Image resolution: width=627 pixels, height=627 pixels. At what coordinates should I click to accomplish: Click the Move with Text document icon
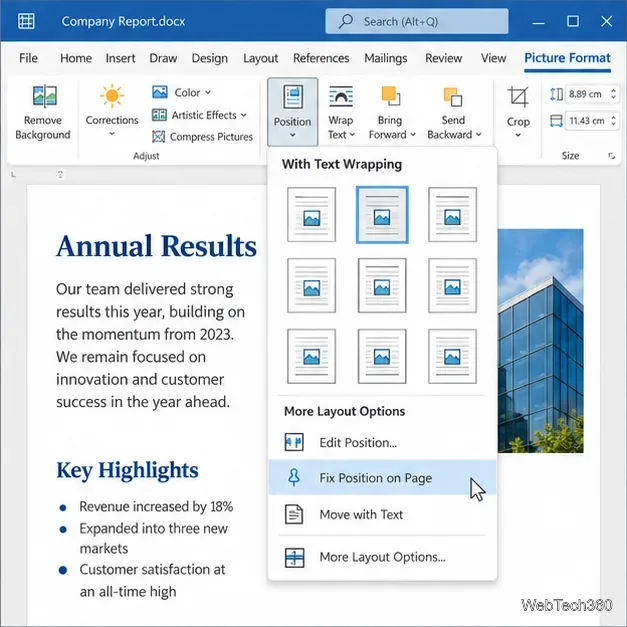pyautogui.click(x=294, y=514)
